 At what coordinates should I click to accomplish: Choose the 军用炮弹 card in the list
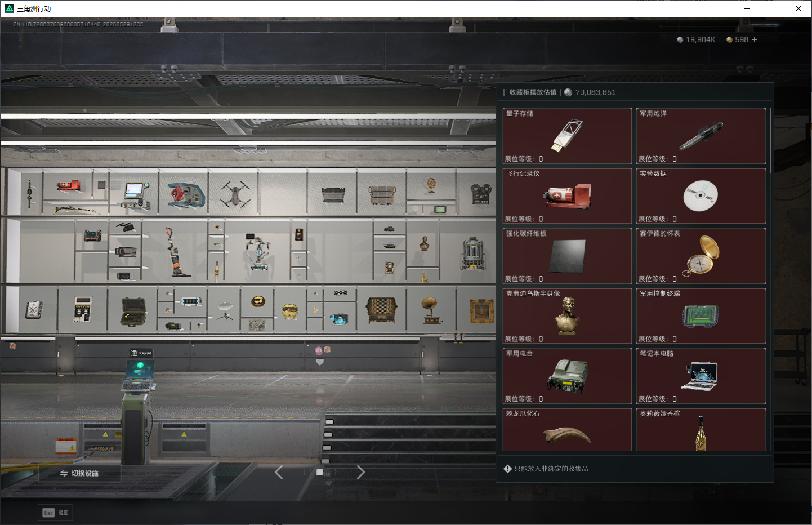point(701,136)
